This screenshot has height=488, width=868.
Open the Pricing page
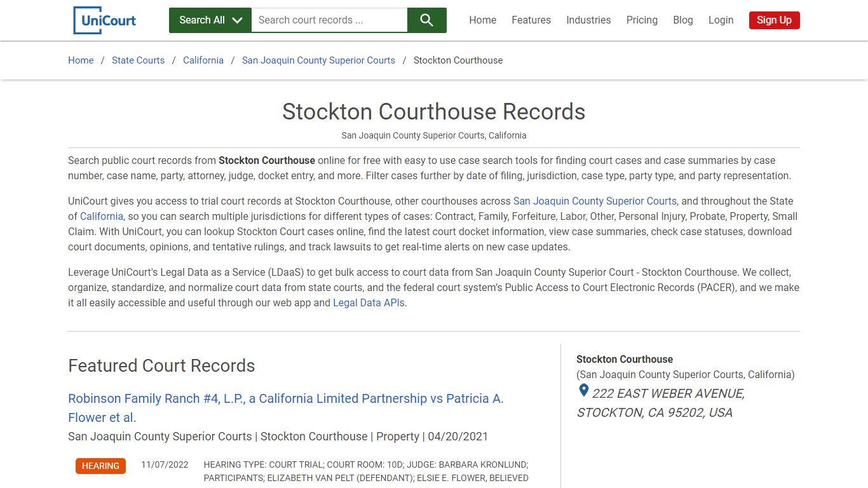pos(642,20)
